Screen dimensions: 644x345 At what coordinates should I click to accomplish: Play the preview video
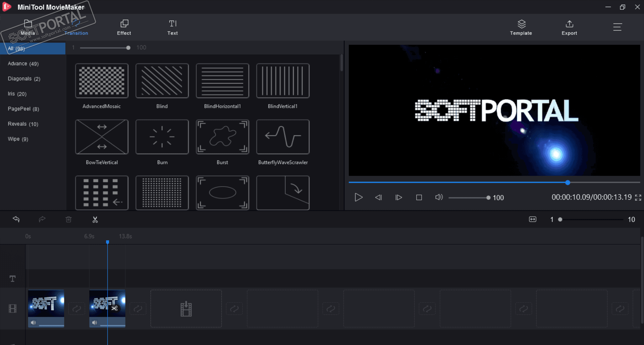(359, 197)
